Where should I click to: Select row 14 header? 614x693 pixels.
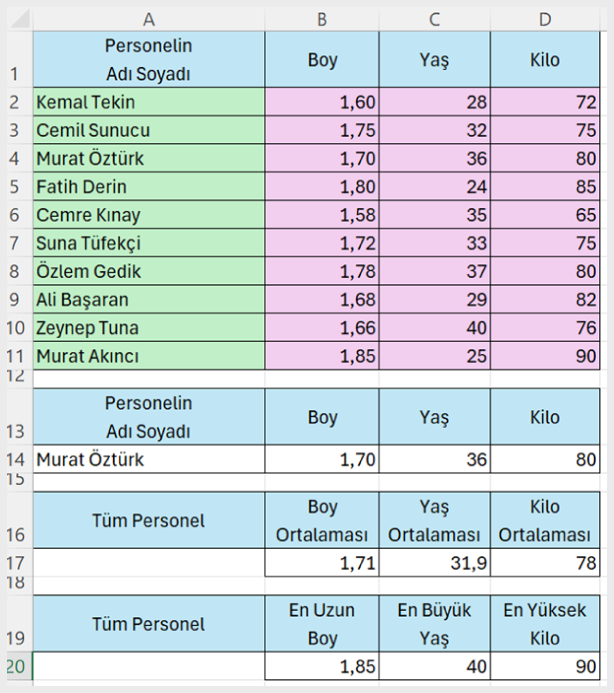pos(16,459)
